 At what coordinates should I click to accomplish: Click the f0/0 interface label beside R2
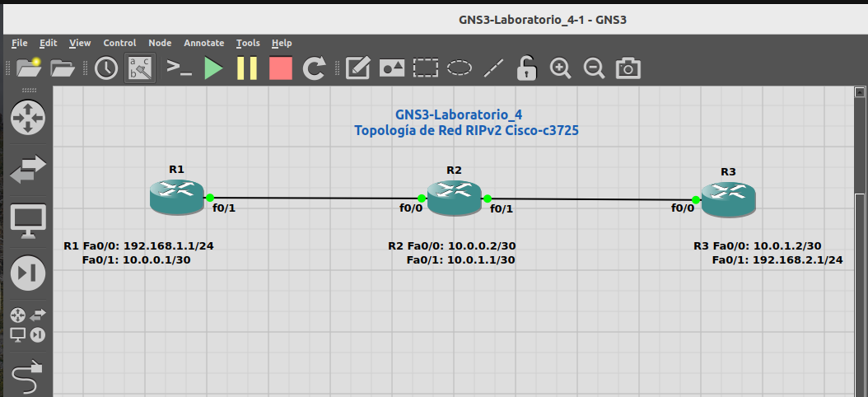point(411,208)
